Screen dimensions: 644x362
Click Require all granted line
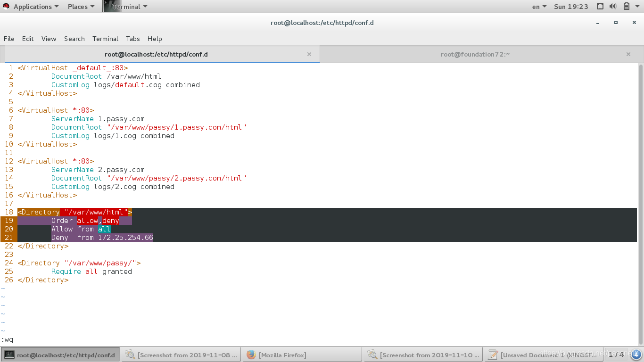click(x=91, y=271)
